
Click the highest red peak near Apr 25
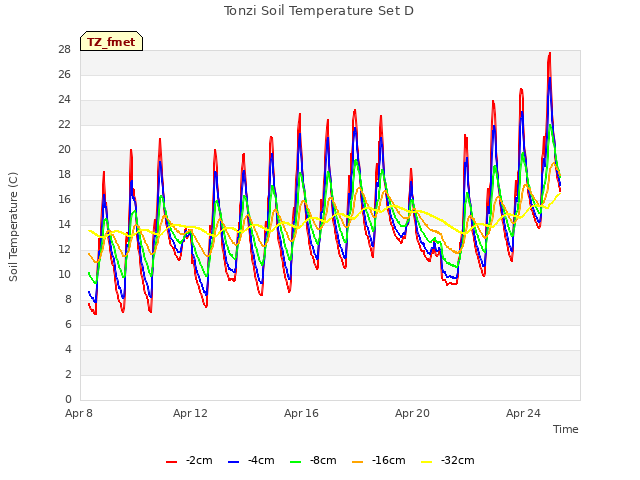(550, 53)
